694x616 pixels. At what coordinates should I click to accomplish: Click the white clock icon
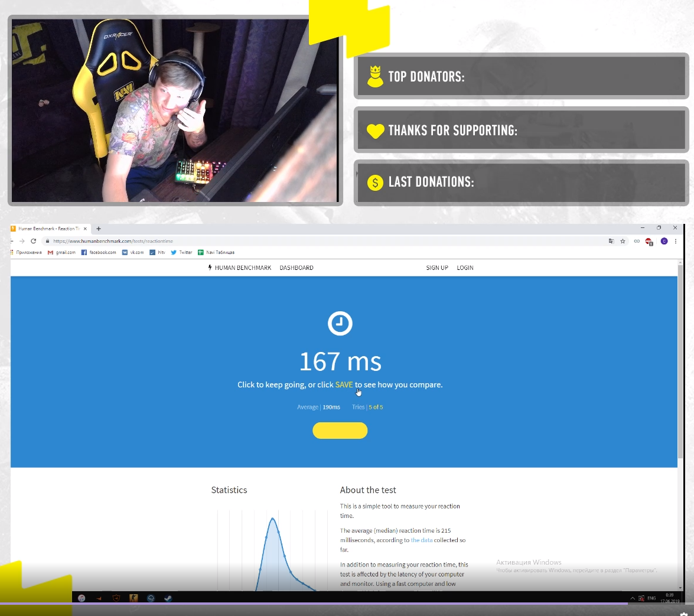[340, 324]
